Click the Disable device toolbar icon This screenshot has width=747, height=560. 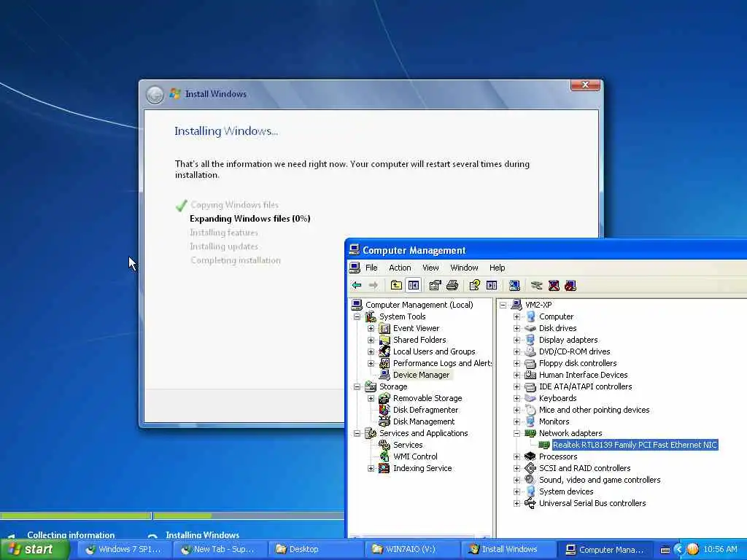(570, 285)
